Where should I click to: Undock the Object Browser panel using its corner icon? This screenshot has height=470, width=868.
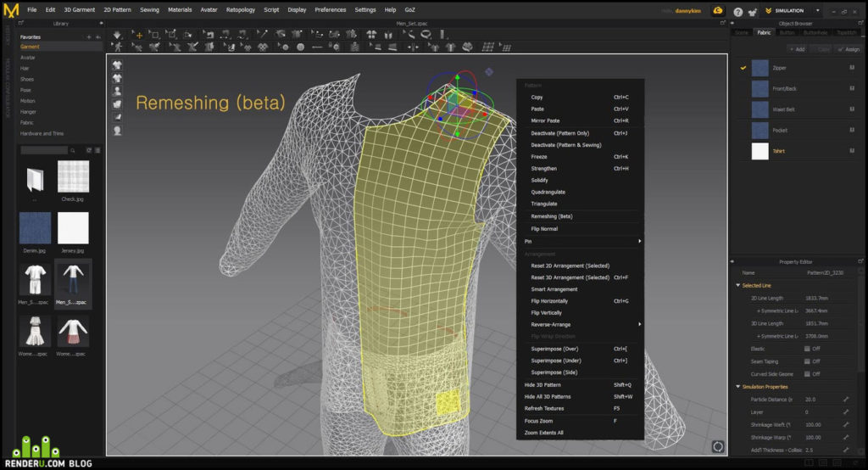coord(861,23)
